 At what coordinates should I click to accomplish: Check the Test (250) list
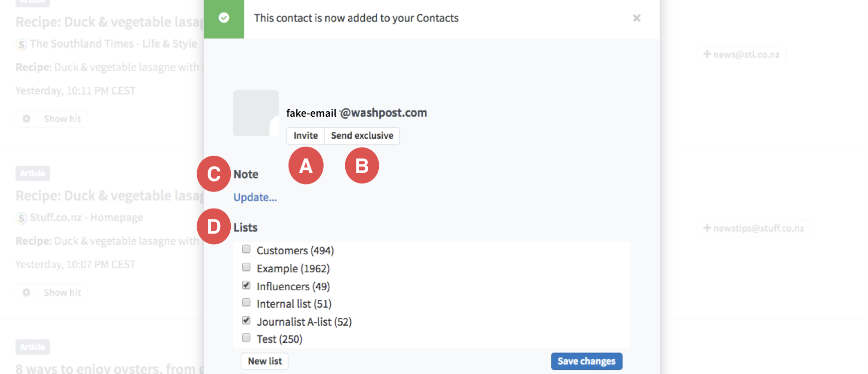pyautogui.click(x=246, y=338)
